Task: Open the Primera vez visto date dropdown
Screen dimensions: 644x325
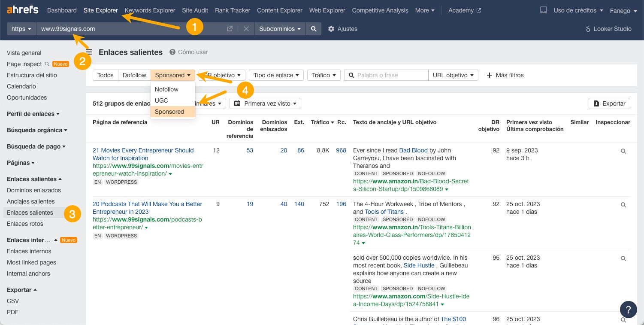Action: coord(265,103)
